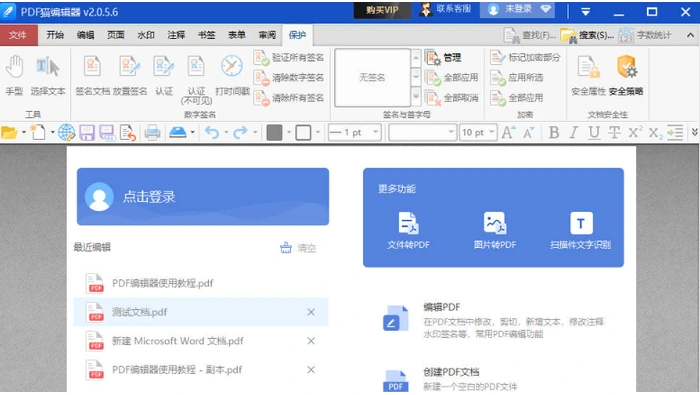Switch to the Bookmarks tab (书签)
700x395 pixels.
207,35
